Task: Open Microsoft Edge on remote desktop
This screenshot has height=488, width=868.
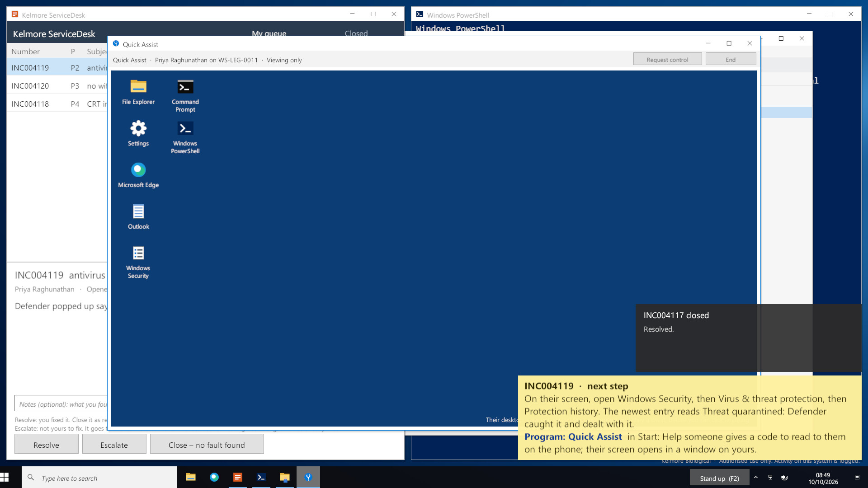Action: click(x=138, y=175)
